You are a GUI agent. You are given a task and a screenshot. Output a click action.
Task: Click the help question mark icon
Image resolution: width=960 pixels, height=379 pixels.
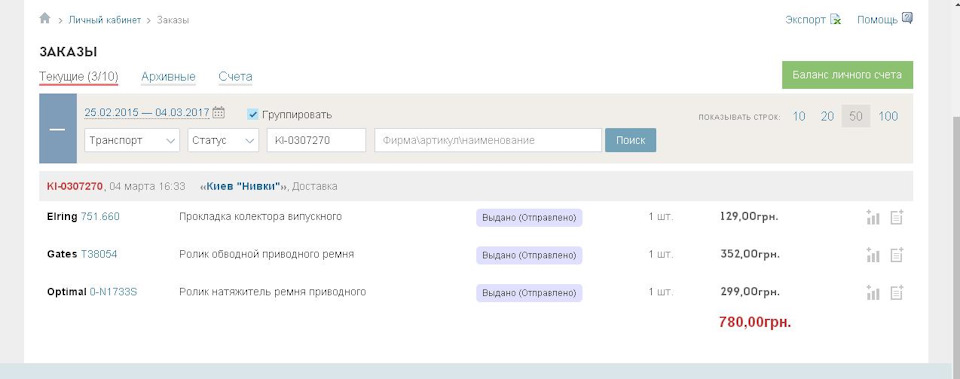[x=907, y=18]
